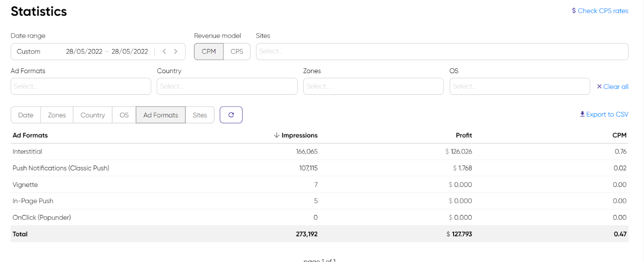
Task: Switch revenue model to CPS
Action: (237, 51)
